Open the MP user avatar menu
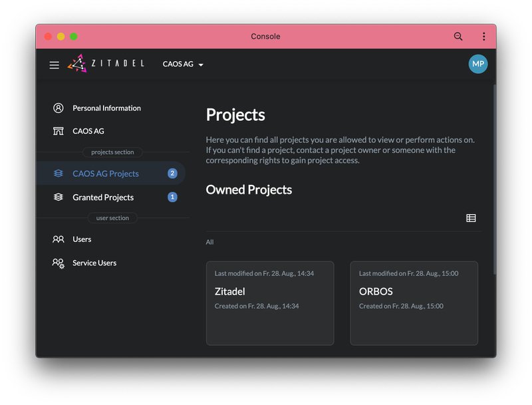 point(478,64)
